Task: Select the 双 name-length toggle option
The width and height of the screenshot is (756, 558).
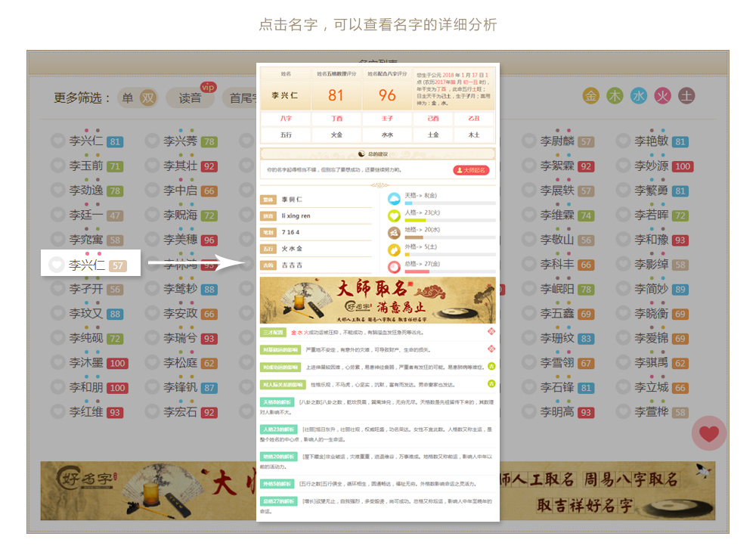Action: click(x=148, y=98)
